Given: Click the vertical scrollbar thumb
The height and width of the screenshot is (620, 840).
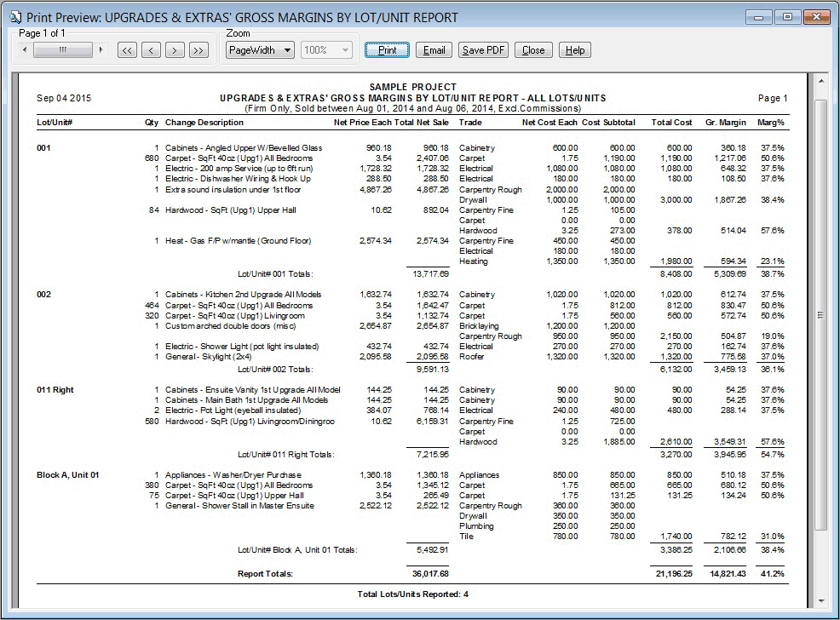Looking at the screenshot, I should click(x=820, y=315).
